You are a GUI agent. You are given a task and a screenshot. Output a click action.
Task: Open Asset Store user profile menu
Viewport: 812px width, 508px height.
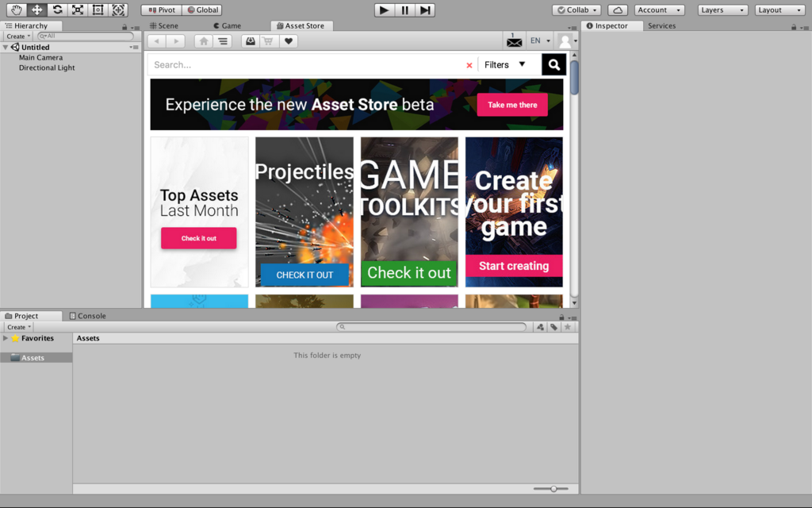(568, 41)
